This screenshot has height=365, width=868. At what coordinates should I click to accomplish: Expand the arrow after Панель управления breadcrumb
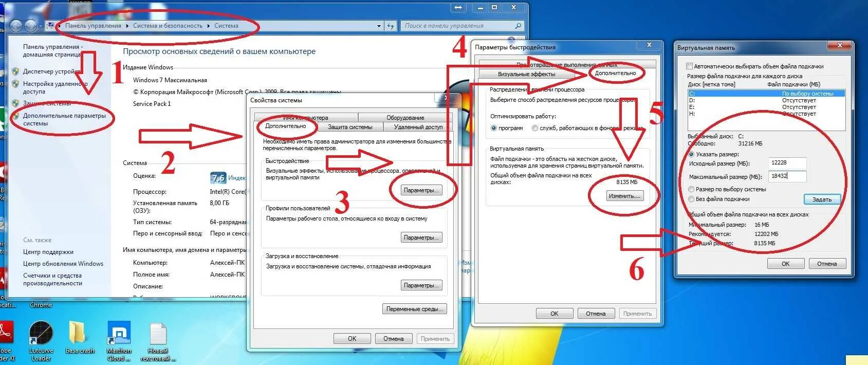tap(127, 26)
